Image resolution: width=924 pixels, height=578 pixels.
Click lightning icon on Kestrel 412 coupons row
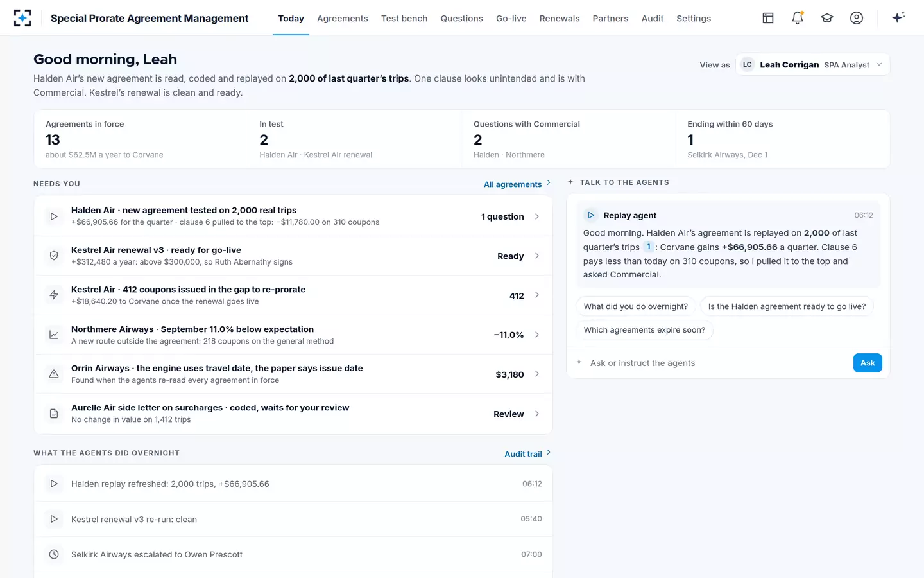54,295
